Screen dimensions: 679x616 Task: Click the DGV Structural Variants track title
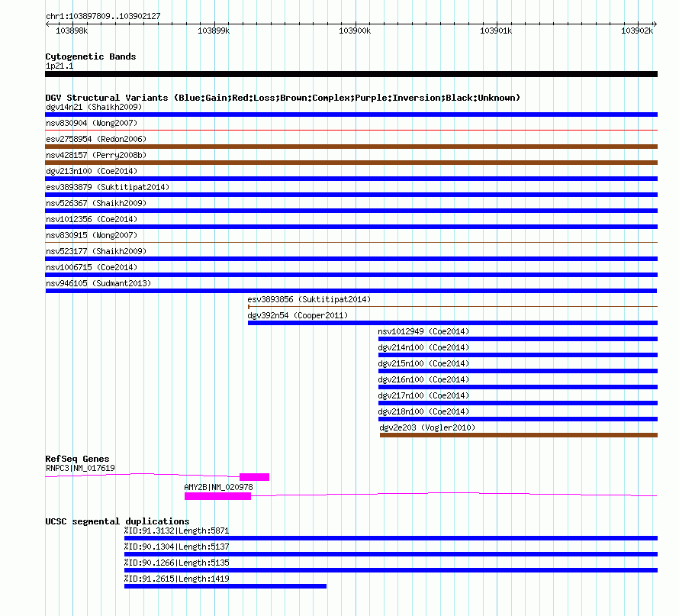(x=282, y=98)
